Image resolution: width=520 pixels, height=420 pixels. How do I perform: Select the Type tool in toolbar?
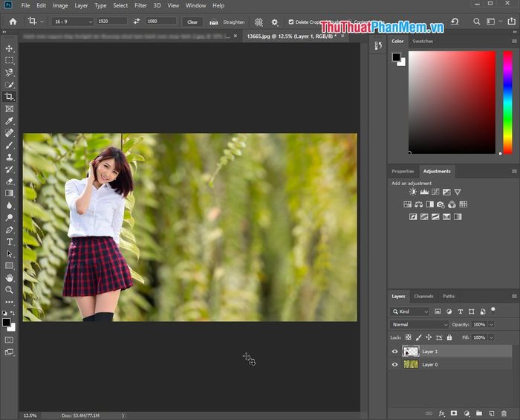[10, 242]
